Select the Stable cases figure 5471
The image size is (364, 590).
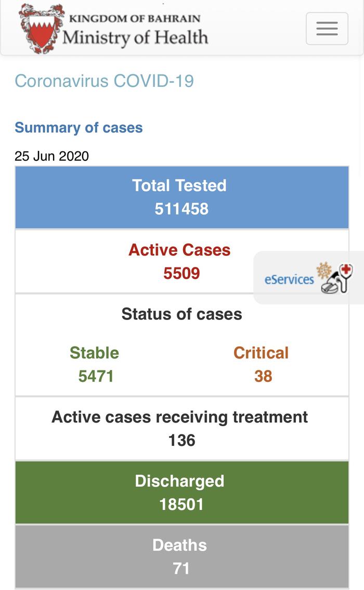[96, 376]
